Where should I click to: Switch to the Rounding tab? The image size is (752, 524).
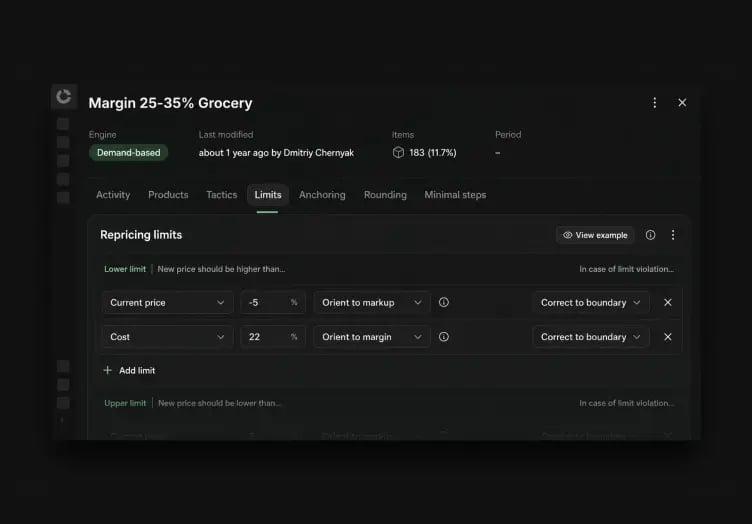point(385,195)
